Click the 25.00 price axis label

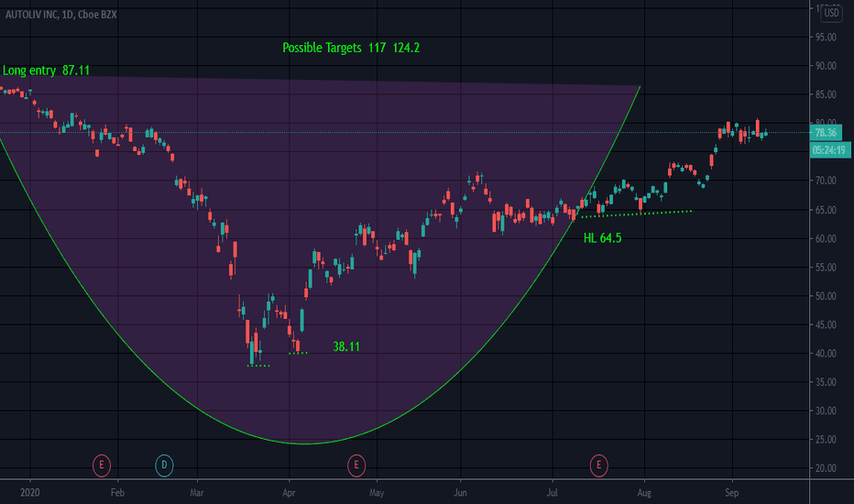pyautogui.click(x=826, y=440)
